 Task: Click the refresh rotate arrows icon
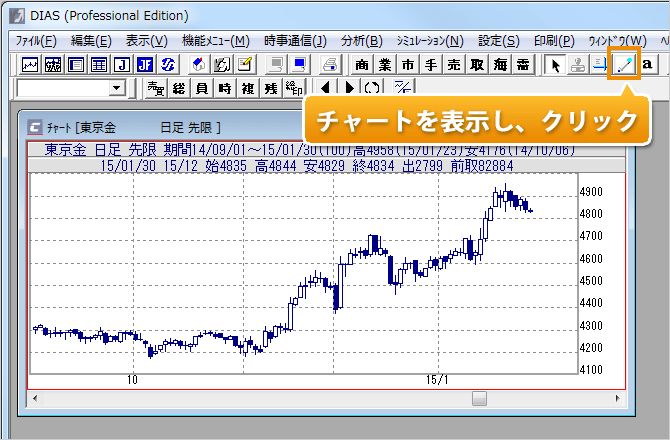tap(372, 88)
